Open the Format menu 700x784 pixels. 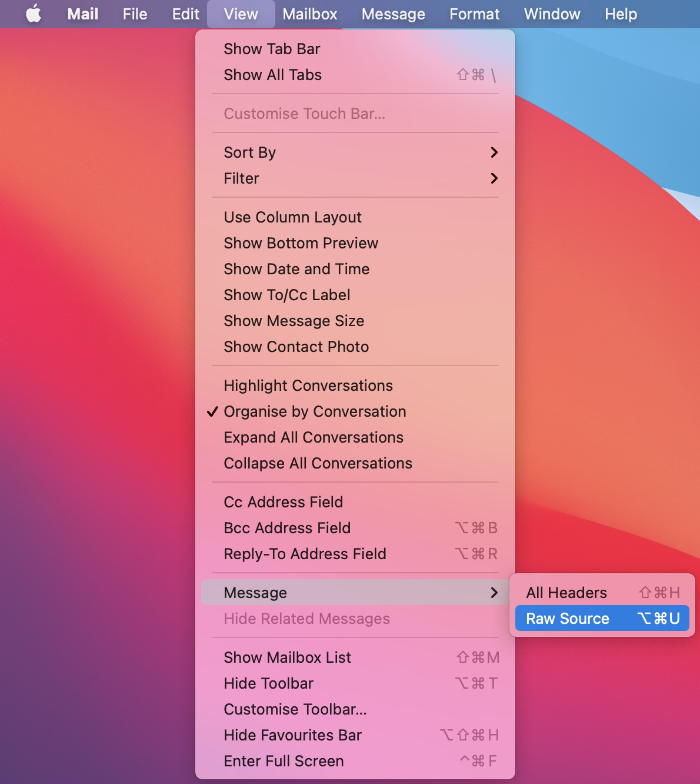[474, 14]
